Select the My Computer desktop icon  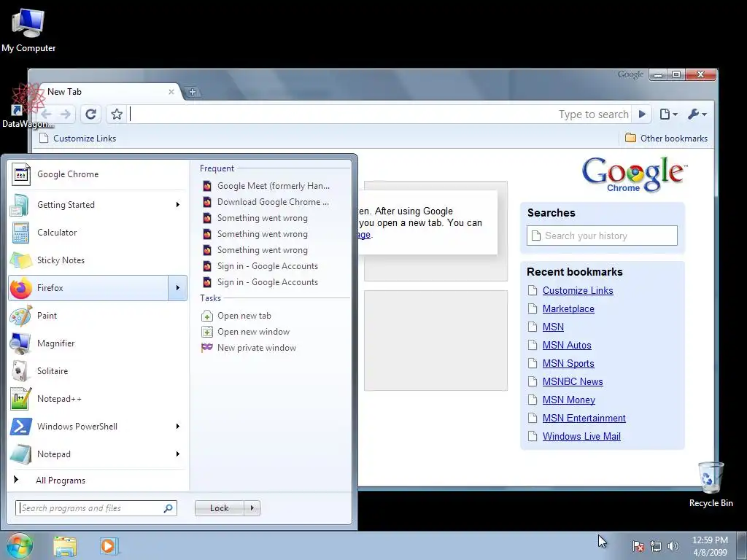pos(28,29)
